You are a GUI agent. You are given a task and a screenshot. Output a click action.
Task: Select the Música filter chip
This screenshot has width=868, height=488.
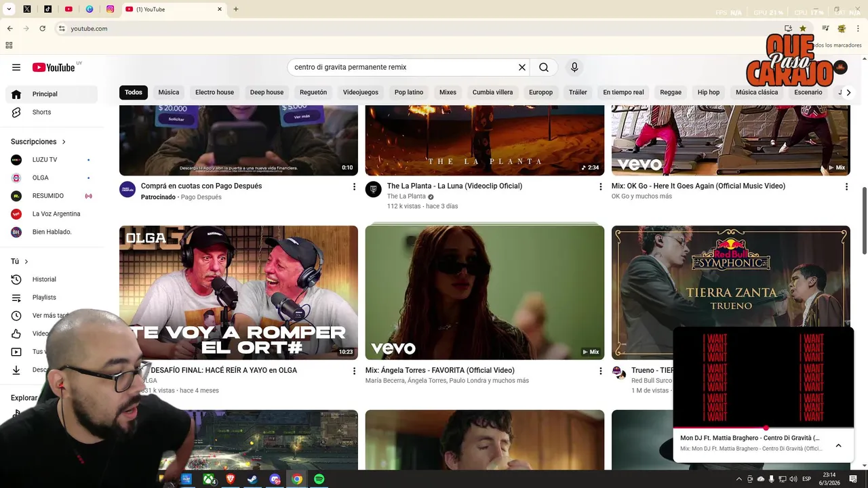click(x=169, y=92)
